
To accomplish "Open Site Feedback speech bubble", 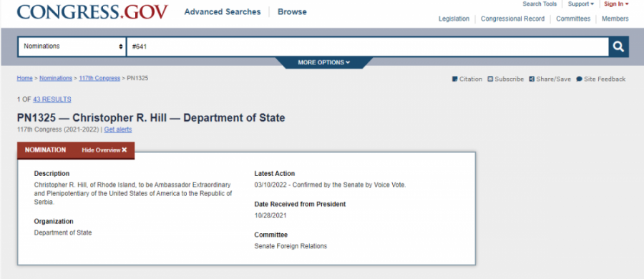I will (x=579, y=79).
